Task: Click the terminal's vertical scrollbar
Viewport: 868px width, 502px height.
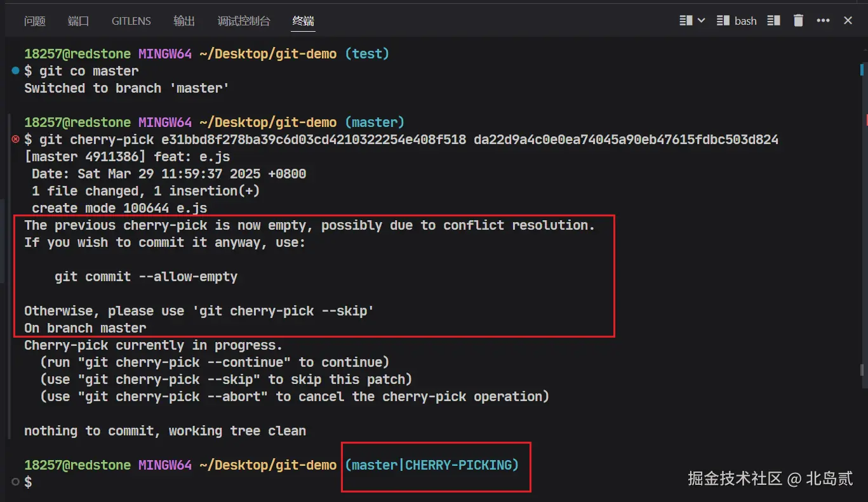Action: pyautogui.click(x=862, y=254)
